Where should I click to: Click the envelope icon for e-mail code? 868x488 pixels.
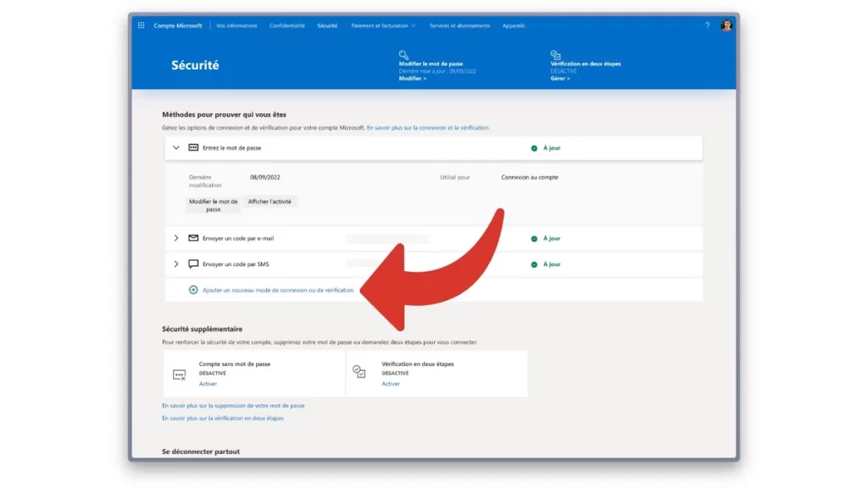click(x=193, y=238)
